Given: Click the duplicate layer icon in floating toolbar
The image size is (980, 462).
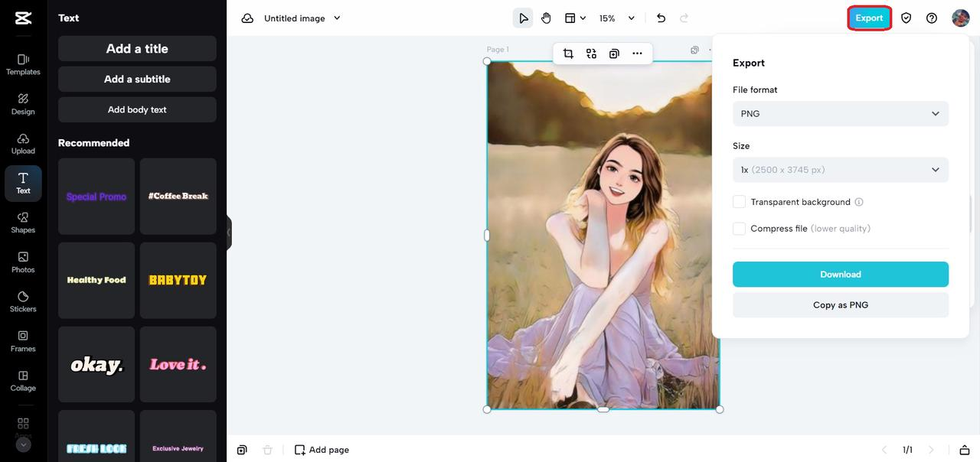Looking at the screenshot, I should click(x=614, y=54).
